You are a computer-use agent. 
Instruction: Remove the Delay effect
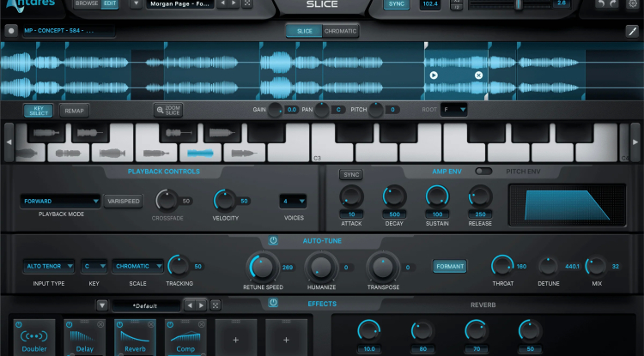(100, 324)
